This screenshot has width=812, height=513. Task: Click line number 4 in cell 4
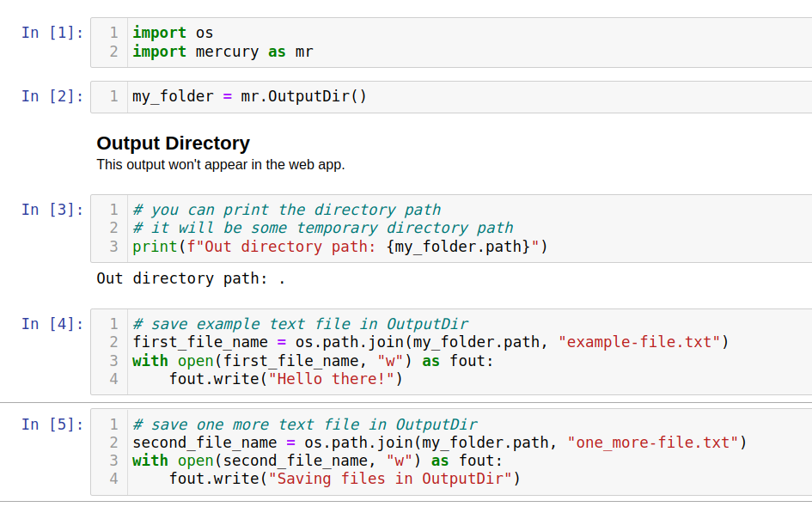pyautogui.click(x=113, y=378)
